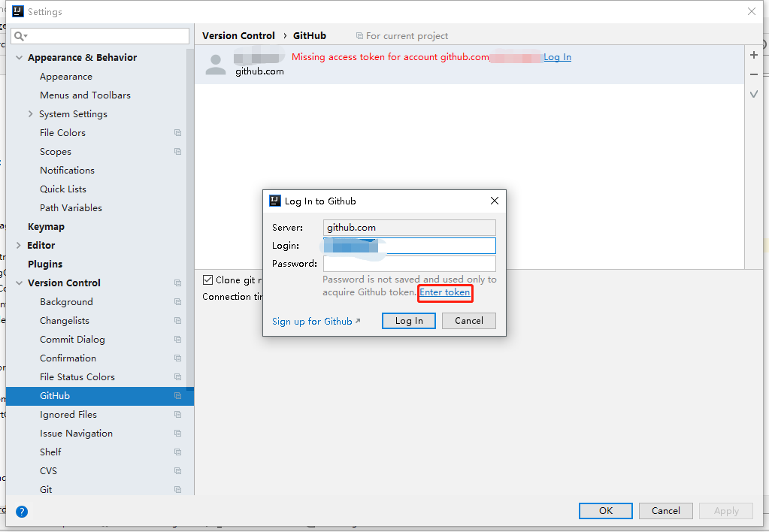769x532 pixels.
Task: Open Scopes settings page
Action: click(56, 152)
